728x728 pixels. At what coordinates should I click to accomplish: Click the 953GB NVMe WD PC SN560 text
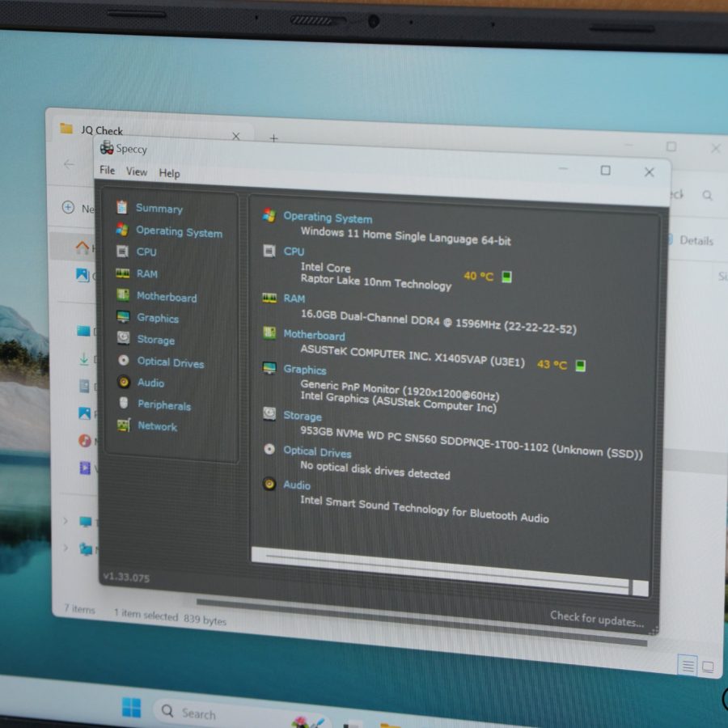(x=472, y=442)
